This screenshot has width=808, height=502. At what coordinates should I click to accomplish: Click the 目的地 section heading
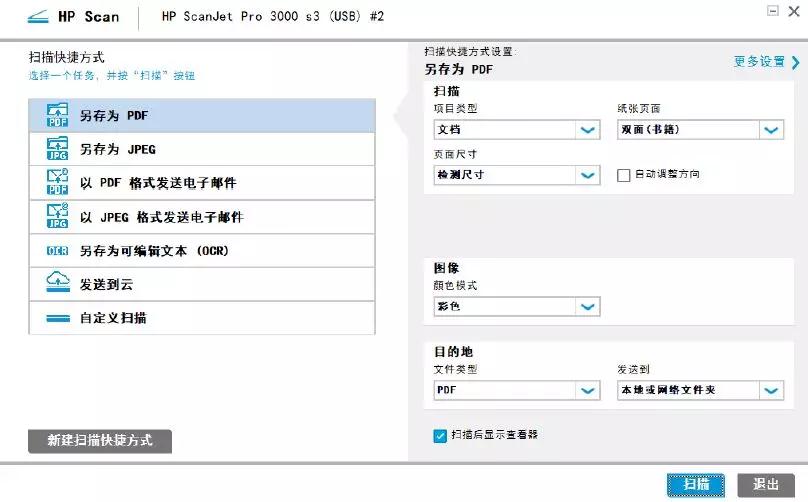click(x=453, y=352)
